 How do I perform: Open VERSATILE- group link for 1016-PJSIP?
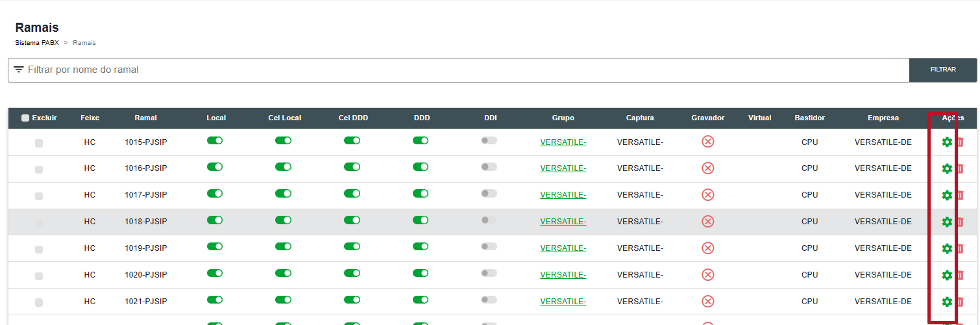(563, 168)
